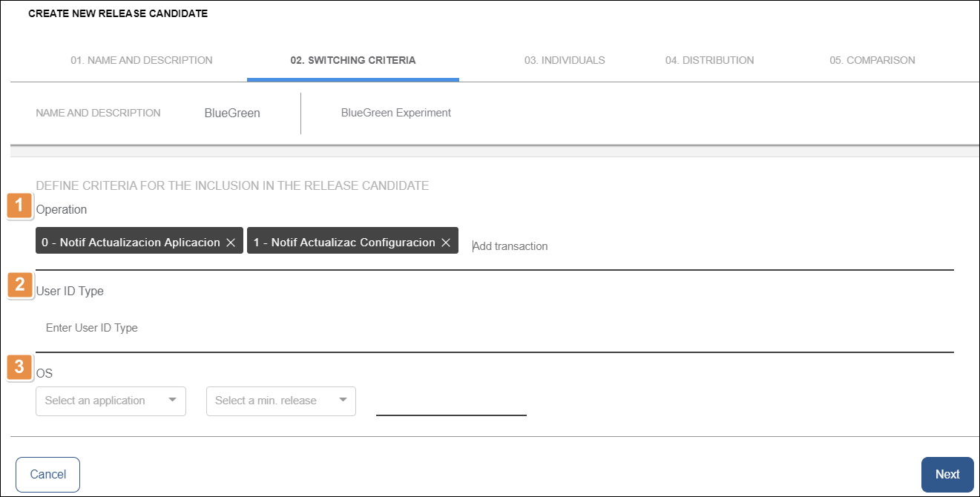Click the orange number 1 badge
Viewport: 980px width, 497px height.
pyautogui.click(x=20, y=206)
